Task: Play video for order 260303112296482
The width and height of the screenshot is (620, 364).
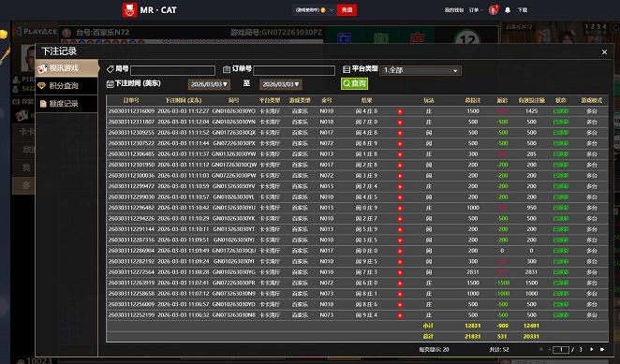Action: pos(400,208)
